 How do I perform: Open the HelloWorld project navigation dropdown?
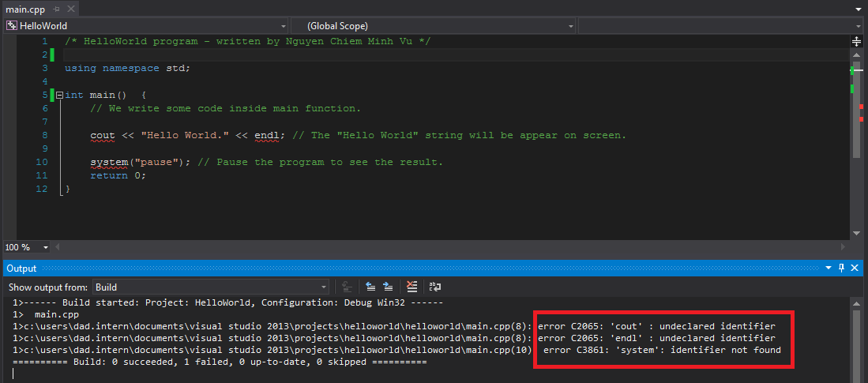click(146, 26)
